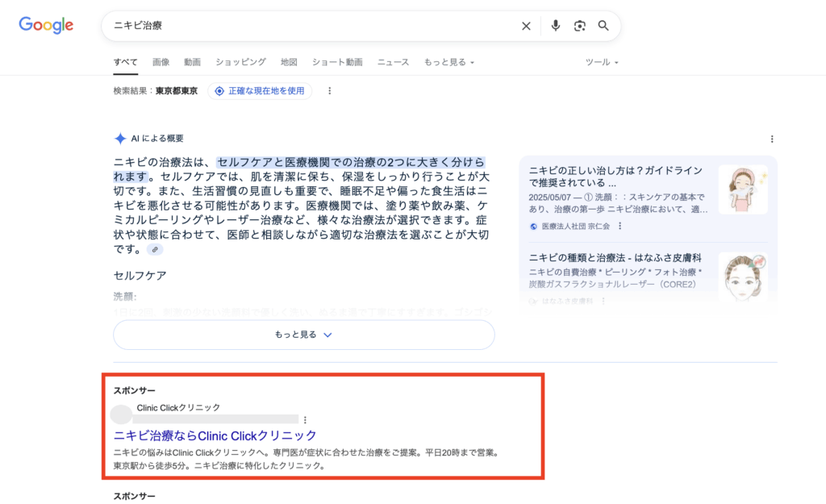Open three-dot menu beside location button
This screenshot has width=826, height=504.
pyautogui.click(x=329, y=91)
